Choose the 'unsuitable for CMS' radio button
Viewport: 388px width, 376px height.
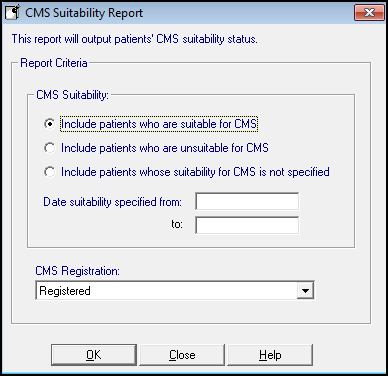pyautogui.click(x=49, y=148)
